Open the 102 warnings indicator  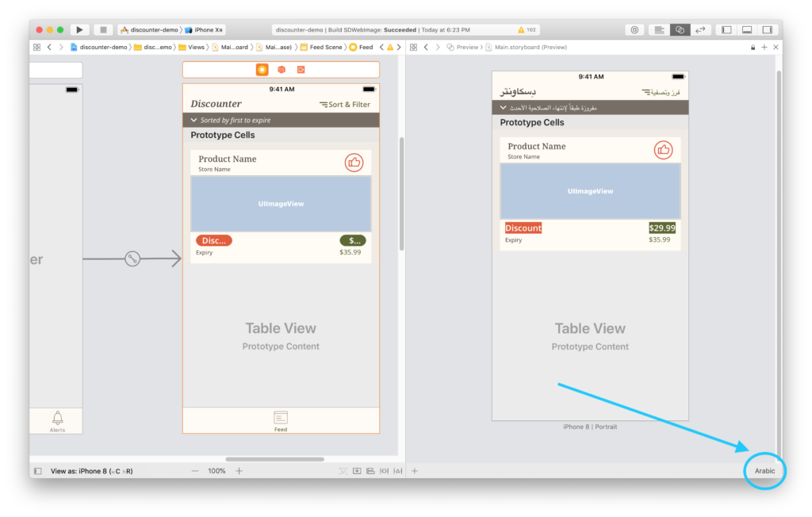pyautogui.click(x=527, y=29)
